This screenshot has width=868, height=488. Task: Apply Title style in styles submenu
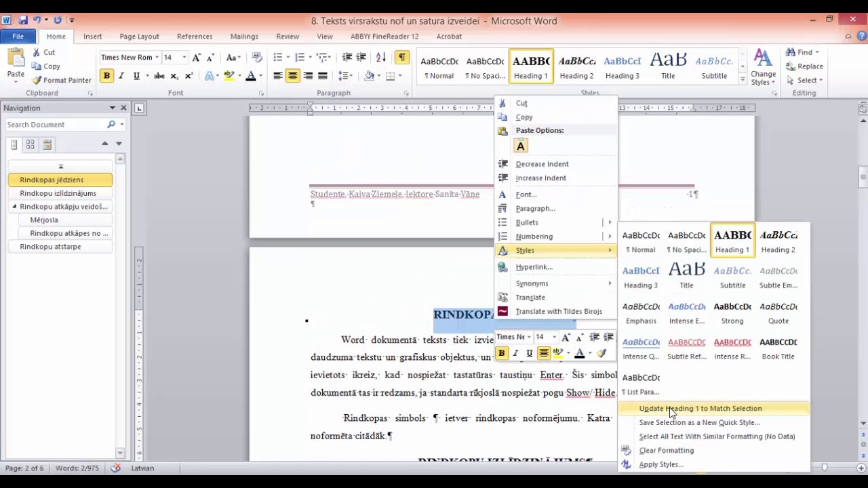[686, 276]
